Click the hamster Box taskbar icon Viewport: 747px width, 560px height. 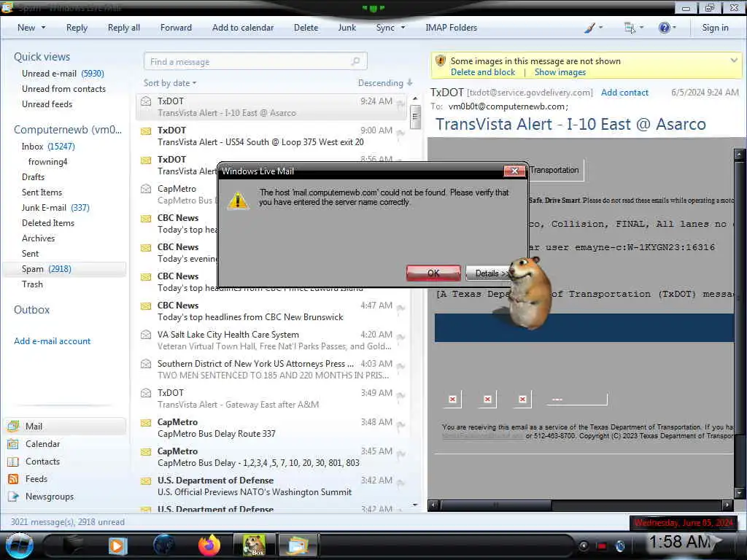(254, 545)
